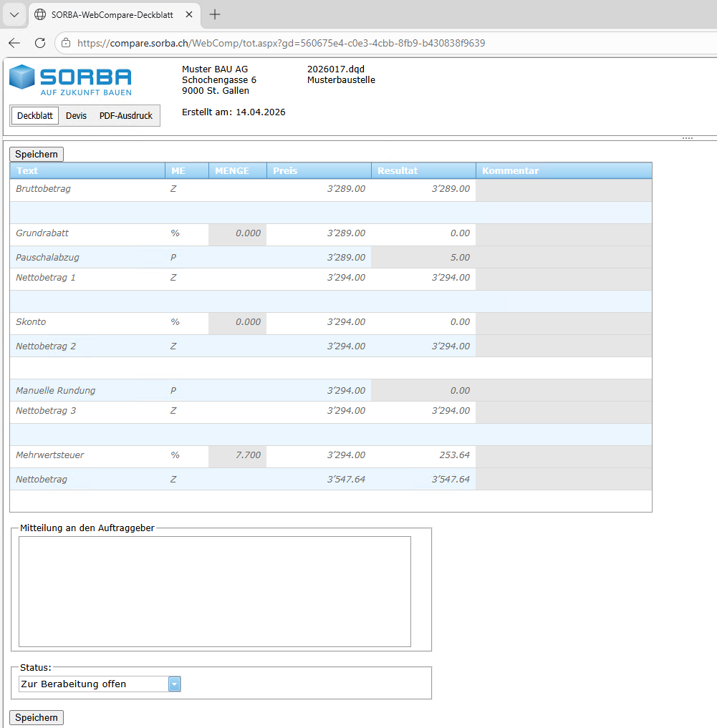
Task: Click the header splitter dots handle
Action: point(688,138)
